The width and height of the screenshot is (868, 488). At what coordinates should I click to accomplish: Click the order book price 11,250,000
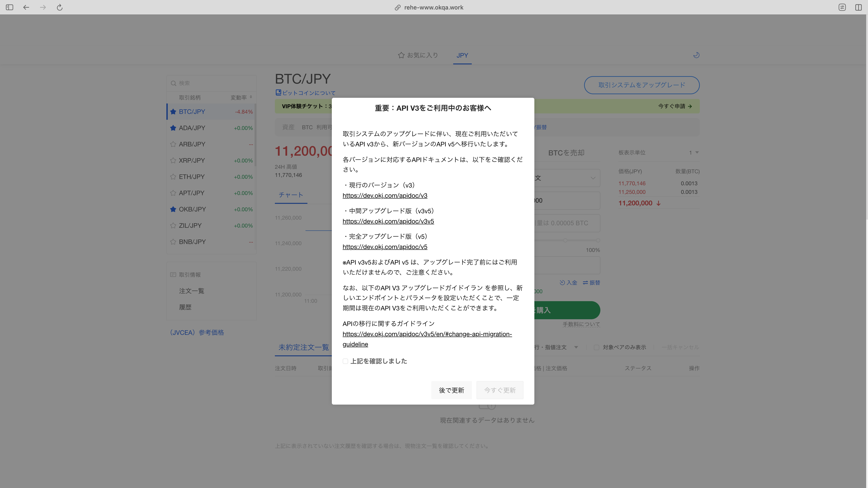pyautogui.click(x=632, y=192)
